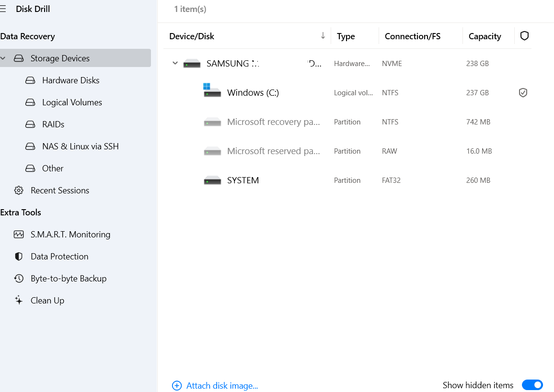Screen dimensions: 554x392
Task: Open Byte-to-byte Backup tool
Action: (x=69, y=279)
